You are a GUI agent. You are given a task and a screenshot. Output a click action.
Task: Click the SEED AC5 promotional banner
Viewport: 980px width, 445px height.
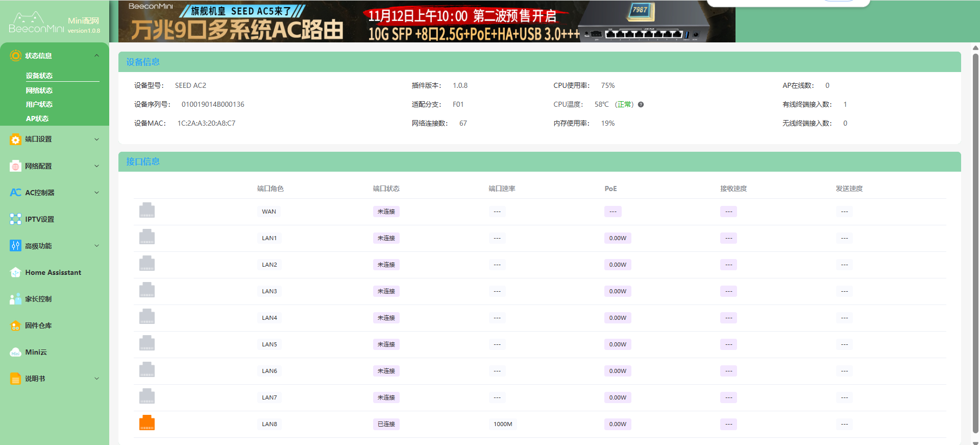[426, 21]
